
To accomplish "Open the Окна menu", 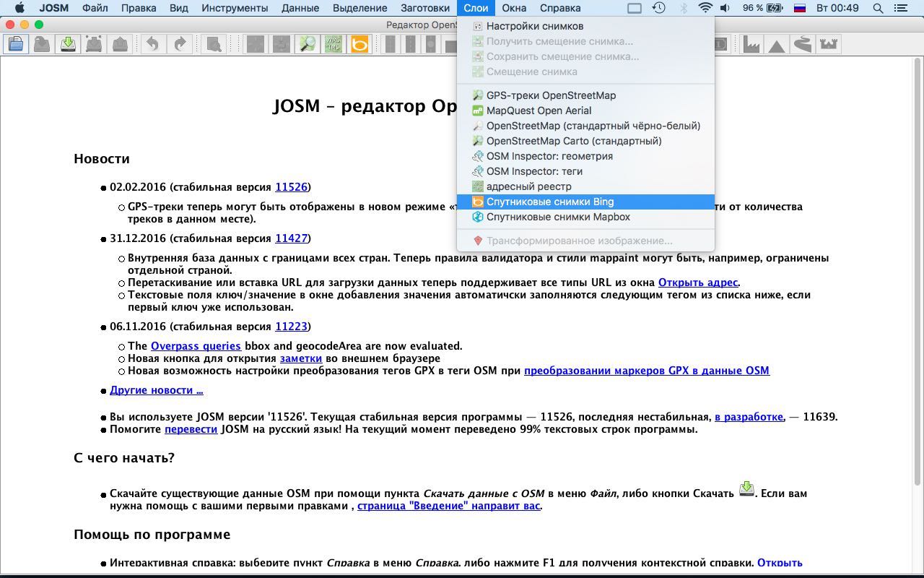I will 514,8.
